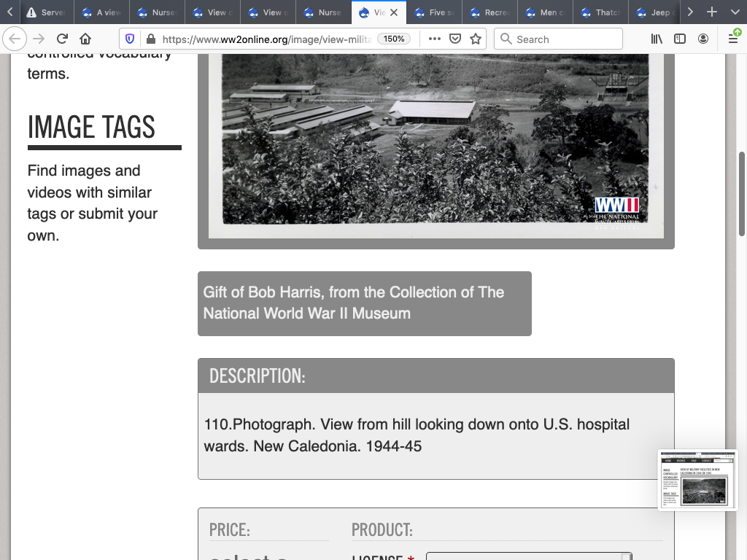Toggle the browser sidebar view

coord(680,39)
